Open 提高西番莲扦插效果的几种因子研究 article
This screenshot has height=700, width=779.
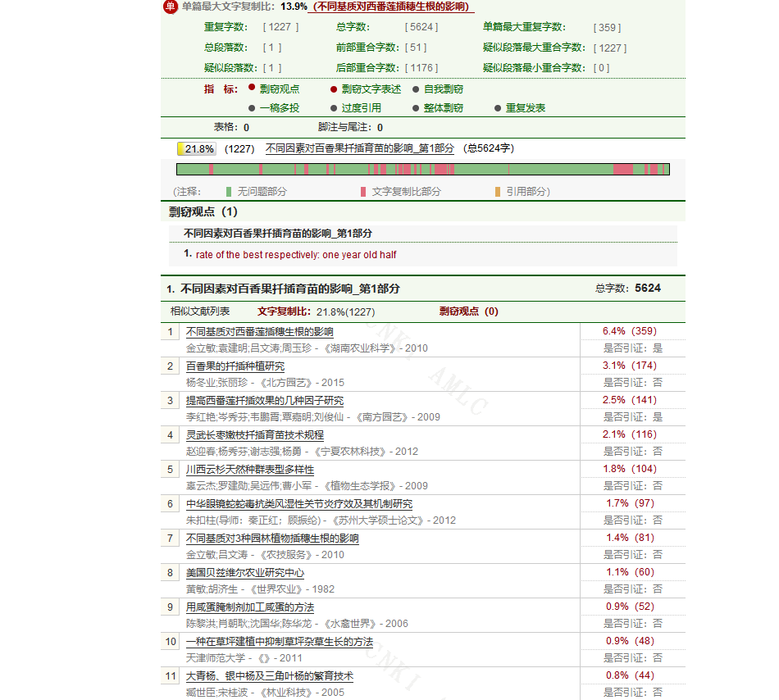click(x=265, y=401)
